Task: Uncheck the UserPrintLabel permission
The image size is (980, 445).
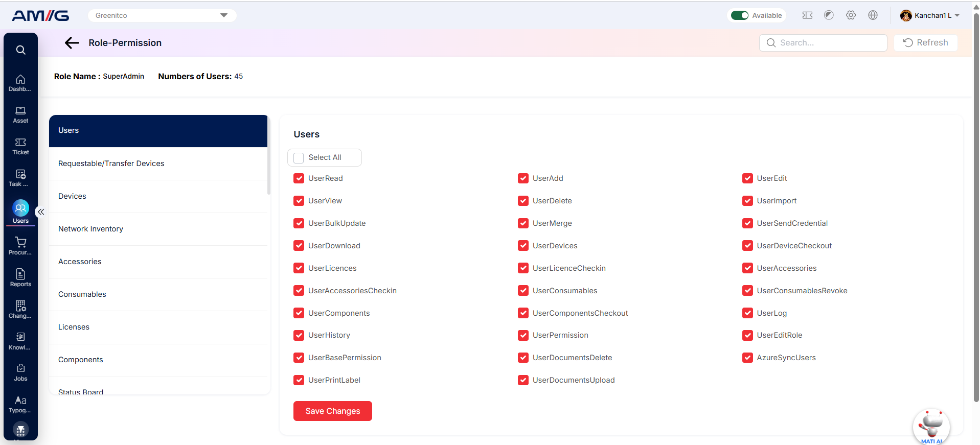Action: (299, 380)
